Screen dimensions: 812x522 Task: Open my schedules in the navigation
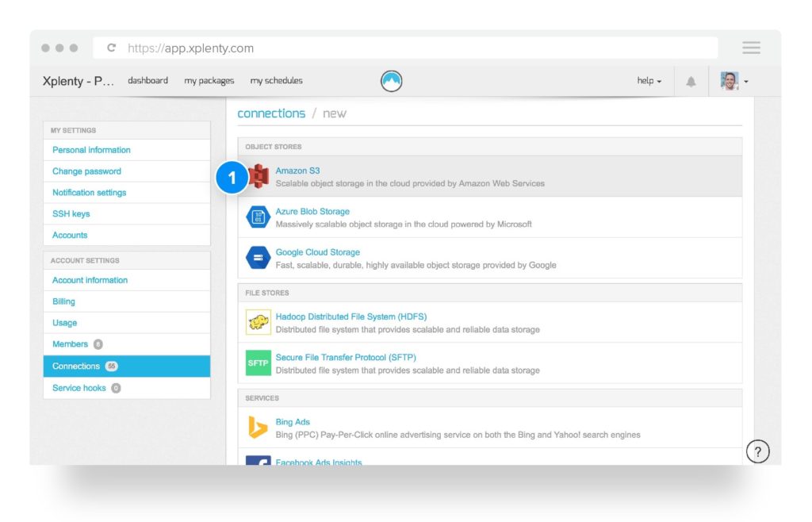pos(277,81)
